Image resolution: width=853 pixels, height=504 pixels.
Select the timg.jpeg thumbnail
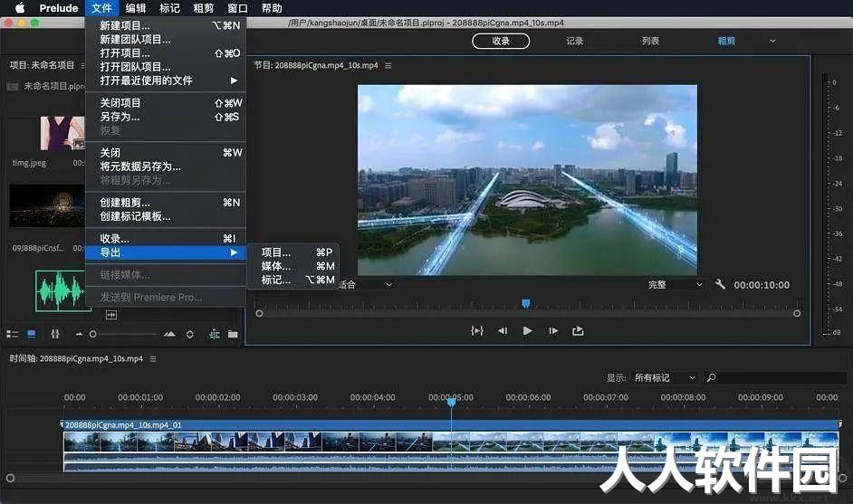[x=62, y=133]
